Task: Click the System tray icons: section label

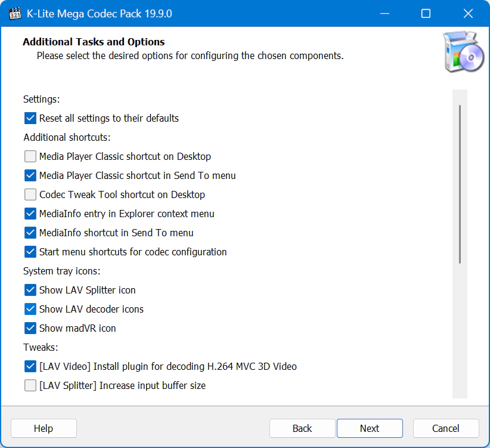Action: (62, 271)
